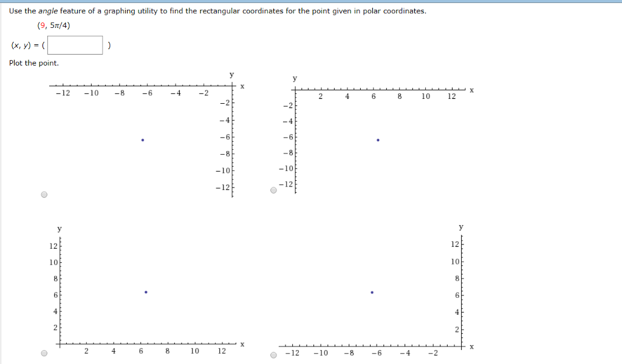Click the plotted point in the bottom-right graph
Image resolution: width=622 pixels, height=364 pixels.
coord(372,292)
